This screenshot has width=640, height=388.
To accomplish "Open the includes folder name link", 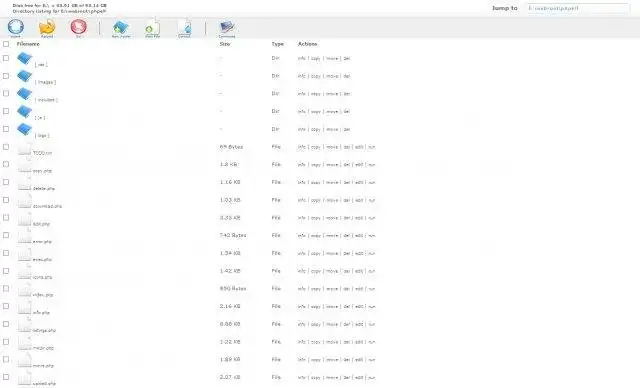I will (46, 100).
